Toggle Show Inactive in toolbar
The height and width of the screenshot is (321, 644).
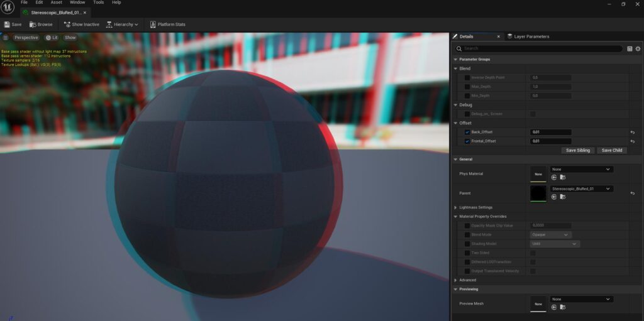tap(81, 24)
